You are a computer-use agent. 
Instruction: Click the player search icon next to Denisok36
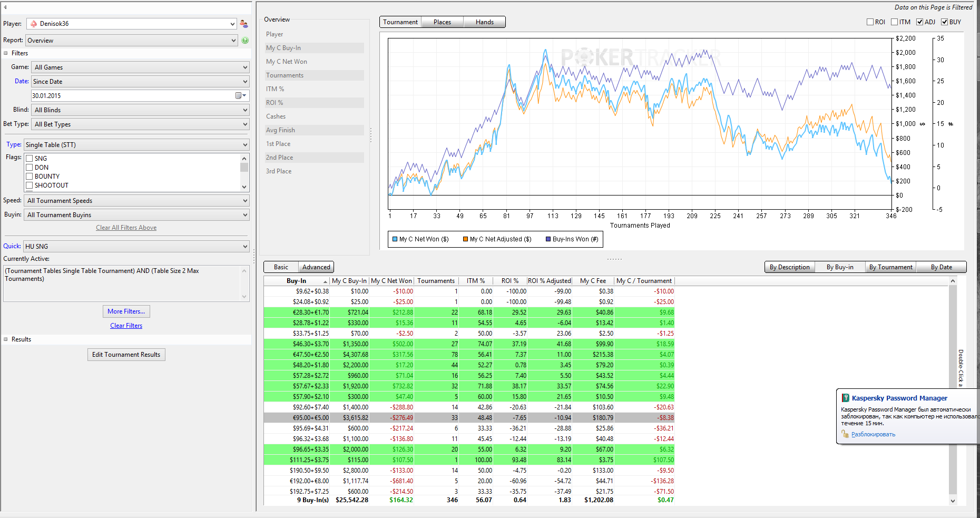244,24
